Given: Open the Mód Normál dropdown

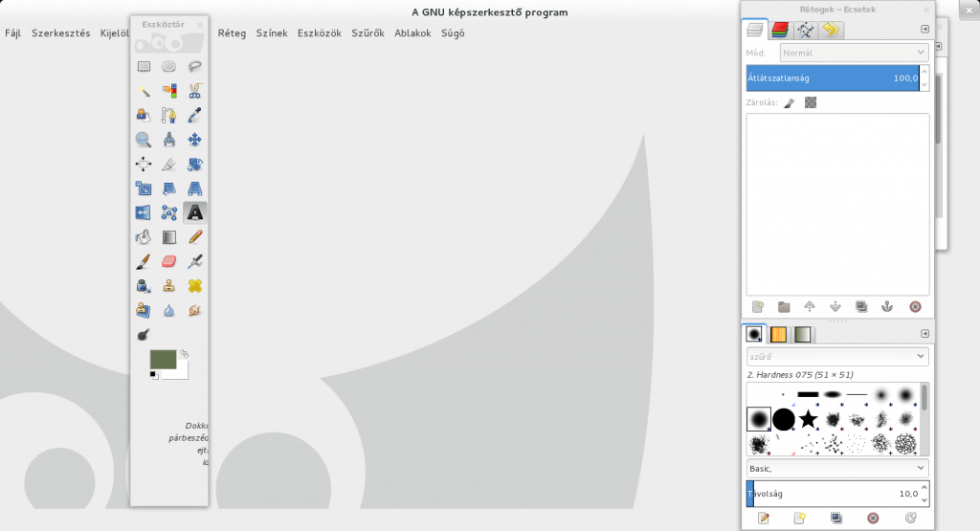Looking at the screenshot, I should pos(854,53).
